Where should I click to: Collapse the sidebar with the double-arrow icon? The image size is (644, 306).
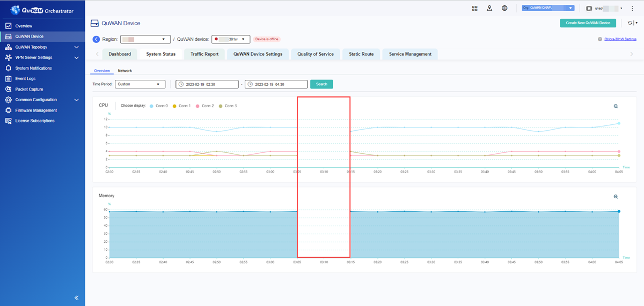[76, 297]
